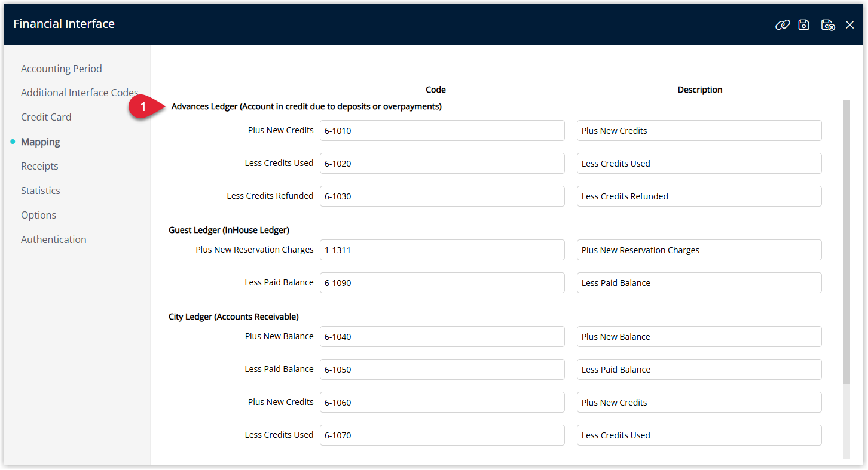The image size is (868, 470).
Task: Edit Advances Ledger Less Credits Used code 6-1020
Action: (x=442, y=163)
